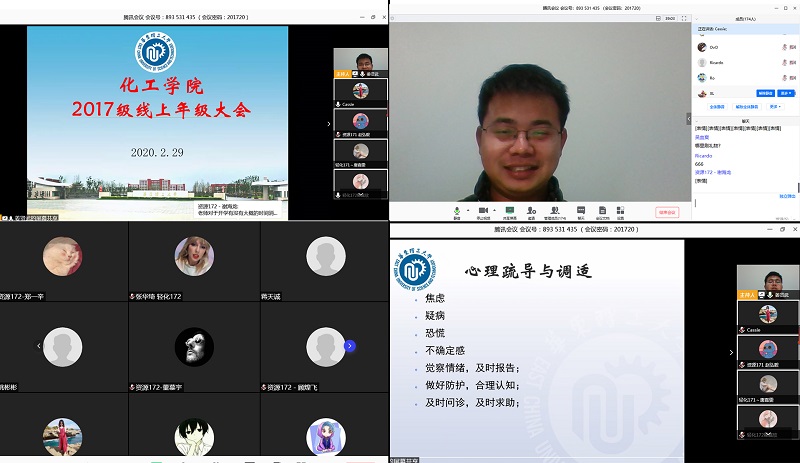Mute the microphone in the meeting toolbar
The width and height of the screenshot is (800, 463).
(457, 211)
